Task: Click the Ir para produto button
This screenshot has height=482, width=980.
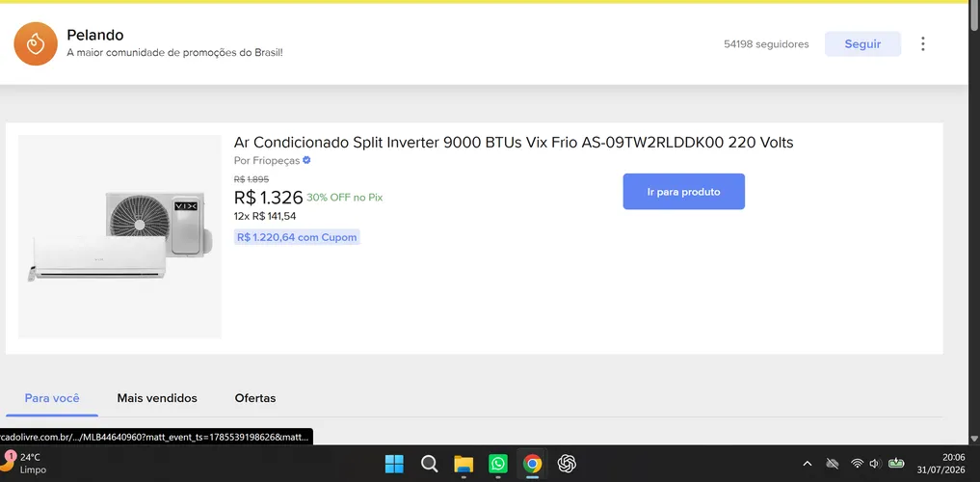Action: [x=684, y=192]
